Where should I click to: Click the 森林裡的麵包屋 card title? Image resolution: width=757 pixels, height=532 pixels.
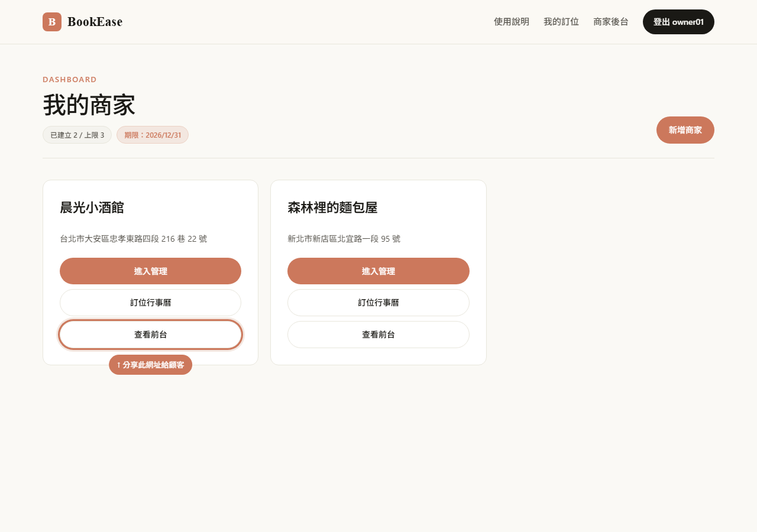tap(332, 207)
